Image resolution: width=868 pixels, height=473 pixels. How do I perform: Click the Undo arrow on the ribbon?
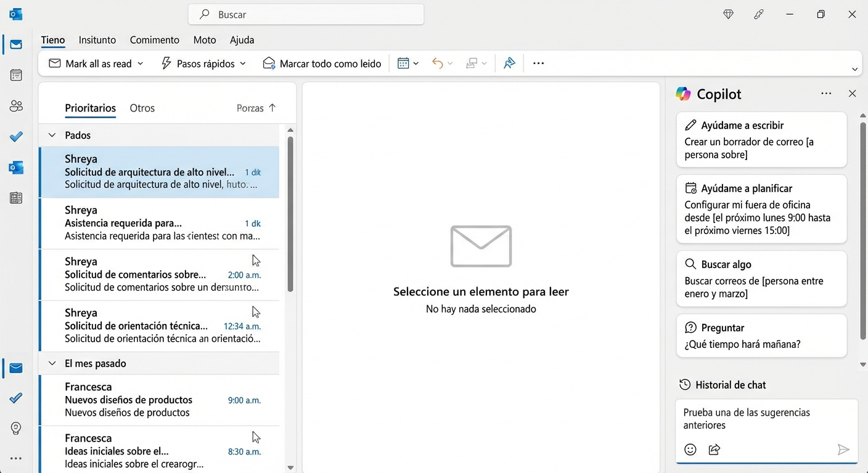pyautogui.click(x=438, y=63)
